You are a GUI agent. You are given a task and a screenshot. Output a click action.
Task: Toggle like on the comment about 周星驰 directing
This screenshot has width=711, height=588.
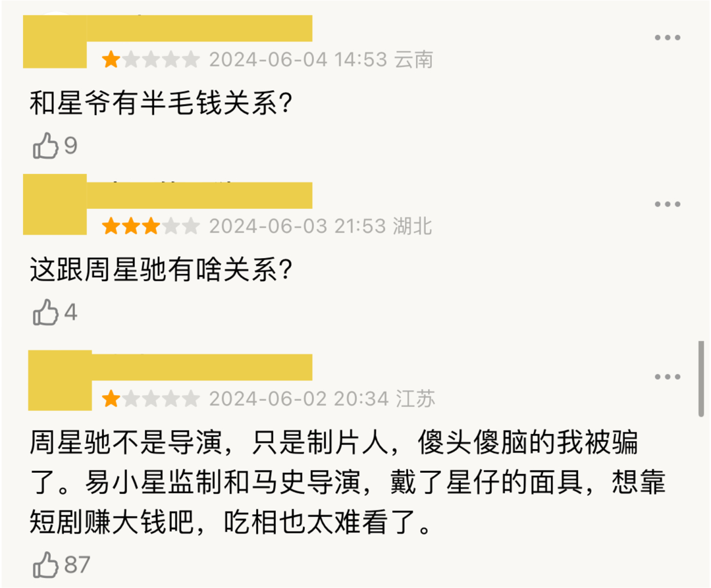point(46,564)
